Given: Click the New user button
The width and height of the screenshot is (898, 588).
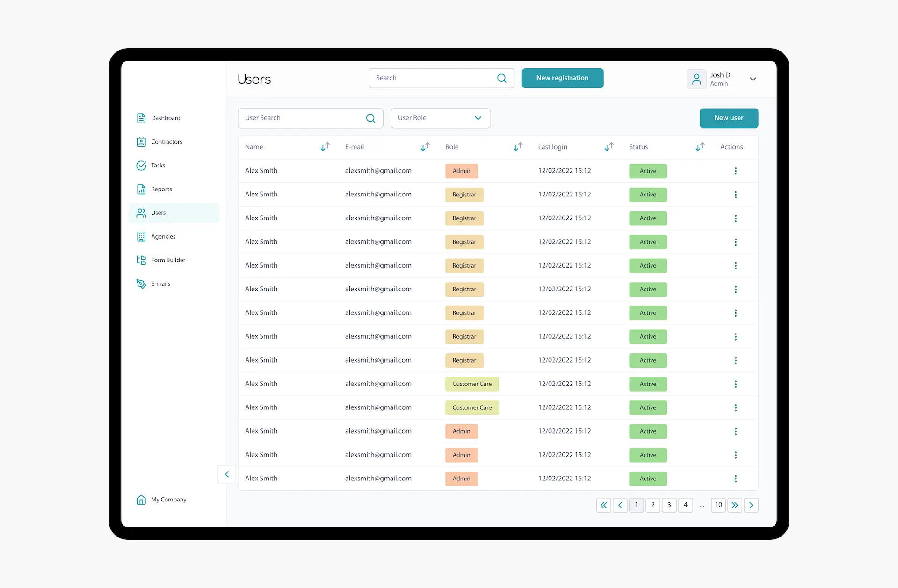Looking at the screenshot, I should click(729, 118).
